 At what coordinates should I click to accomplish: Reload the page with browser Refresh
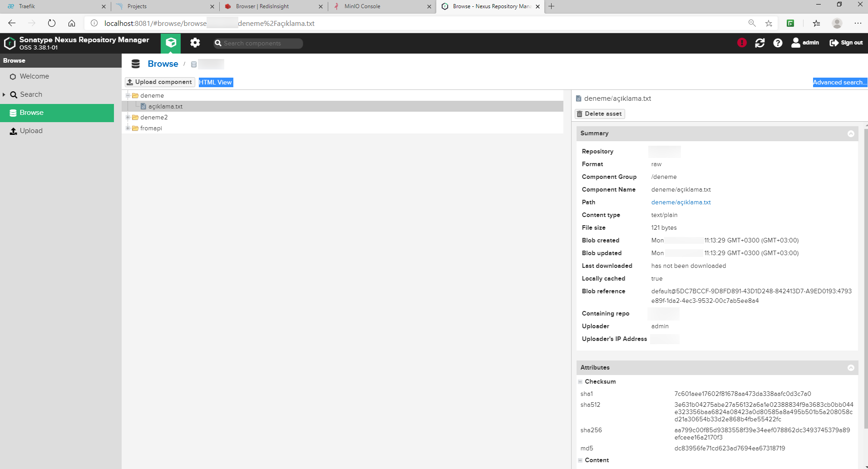[52, 23]
